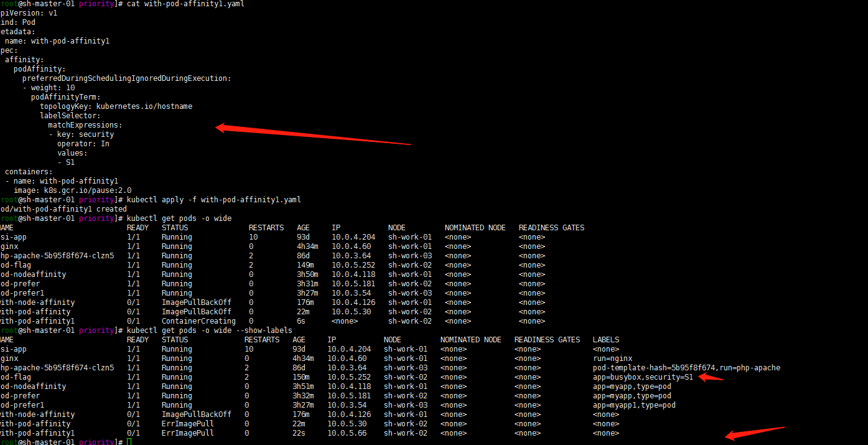Click the 'weight: 10' line
The image size is (868, 445).
tap(49, 88)
